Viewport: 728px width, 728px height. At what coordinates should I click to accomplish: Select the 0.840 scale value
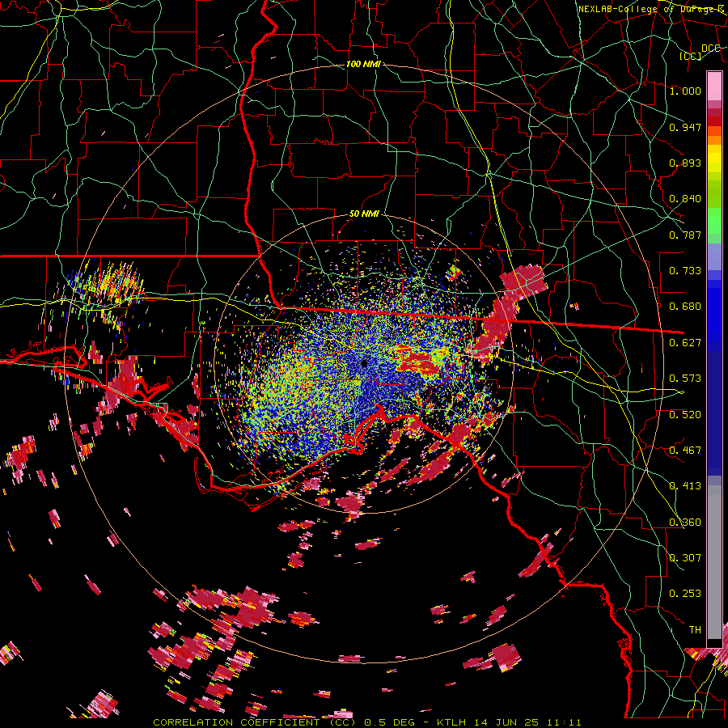(x=685, y=199)
